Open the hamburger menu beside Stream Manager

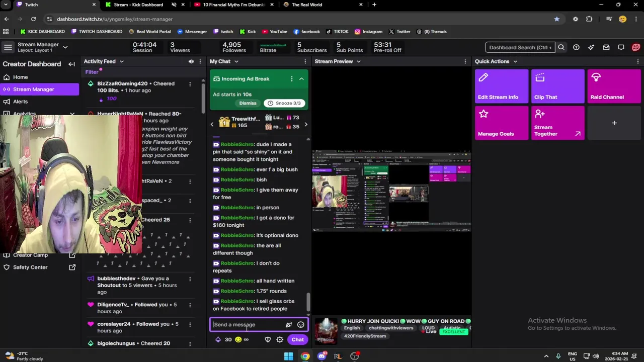coord(8,47)
